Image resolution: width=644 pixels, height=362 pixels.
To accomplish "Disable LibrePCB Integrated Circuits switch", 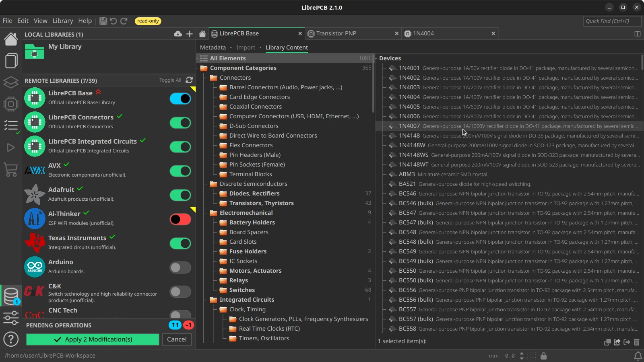I will pos(180,147).
